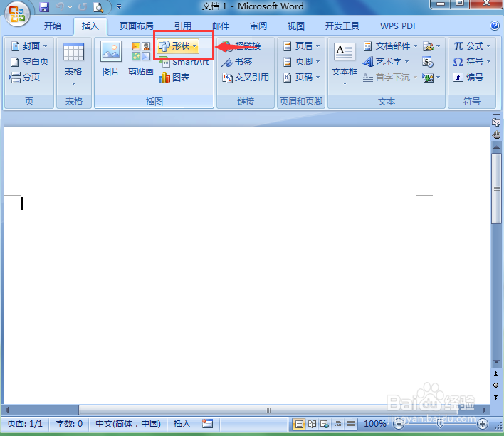Click the horizontal scrollbar thumb
Screen dimensions: 504x436
coord(268,410)
